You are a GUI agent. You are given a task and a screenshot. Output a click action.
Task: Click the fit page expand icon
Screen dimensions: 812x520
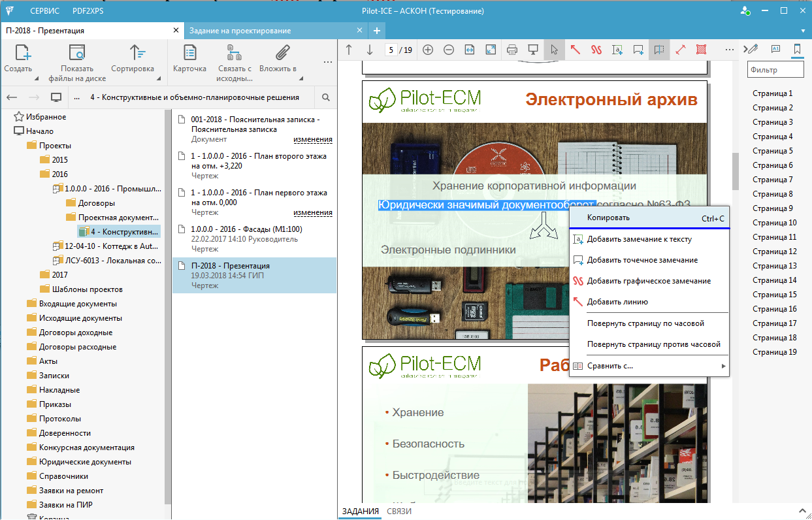click(x=491, y=50)
